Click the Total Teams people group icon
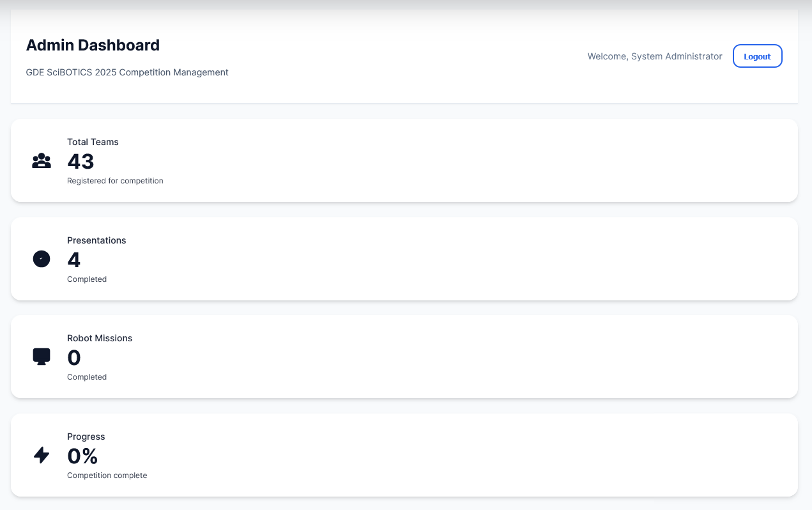The height and width of the screenshot is (510, 812). pyautogui.click(x=42, y=161)
